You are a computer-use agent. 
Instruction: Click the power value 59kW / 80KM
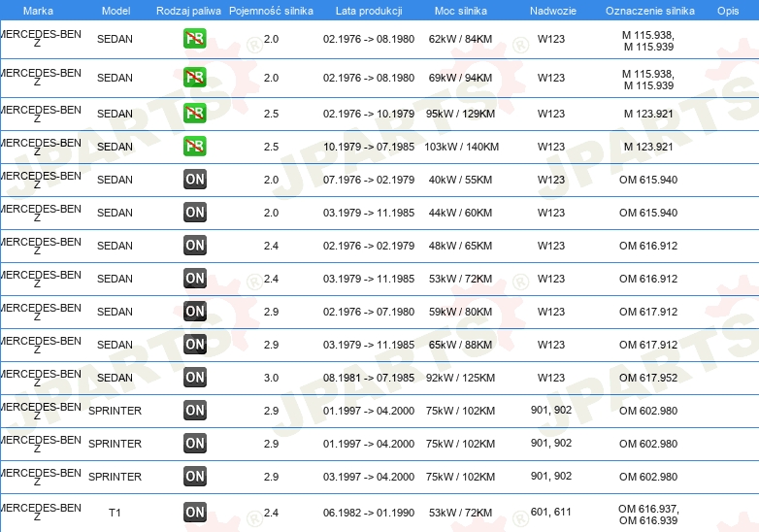click(460, 312)
